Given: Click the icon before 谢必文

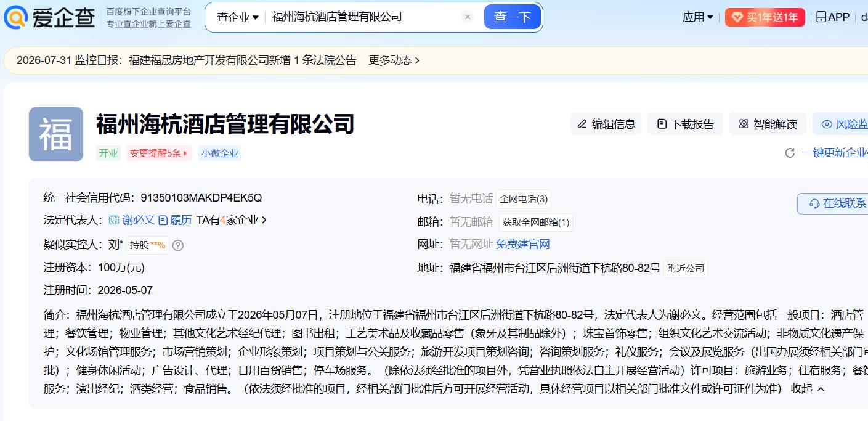Looking at the screenshot, I should pos(114,220).
